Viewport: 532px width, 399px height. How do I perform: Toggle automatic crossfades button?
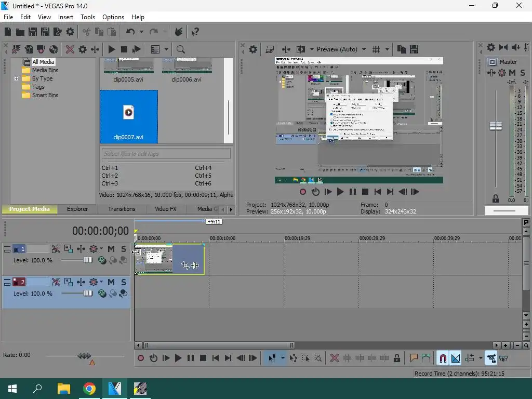click(456, 358)
